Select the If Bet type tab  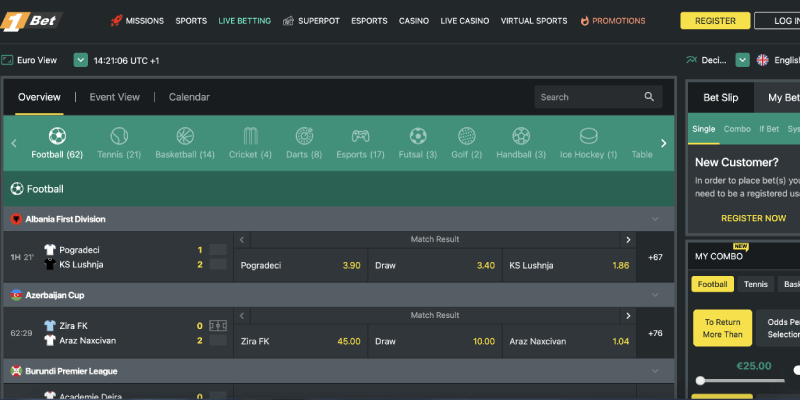769,129
